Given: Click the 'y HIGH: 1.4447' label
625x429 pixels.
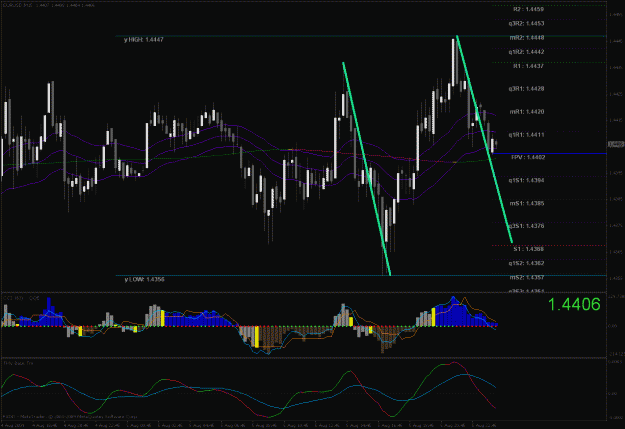Looking at the screenshot, I should pyautogui.click(x=143, y=40).
